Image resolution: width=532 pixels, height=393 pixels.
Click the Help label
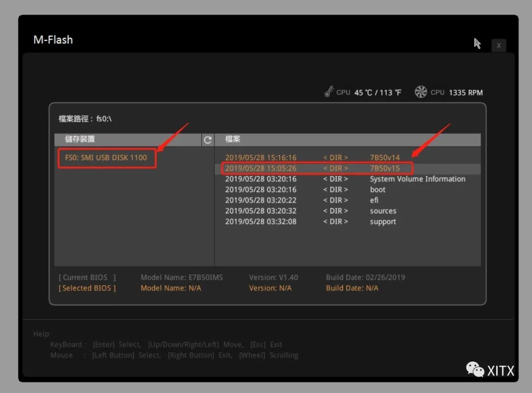click(x=41, y=334)
